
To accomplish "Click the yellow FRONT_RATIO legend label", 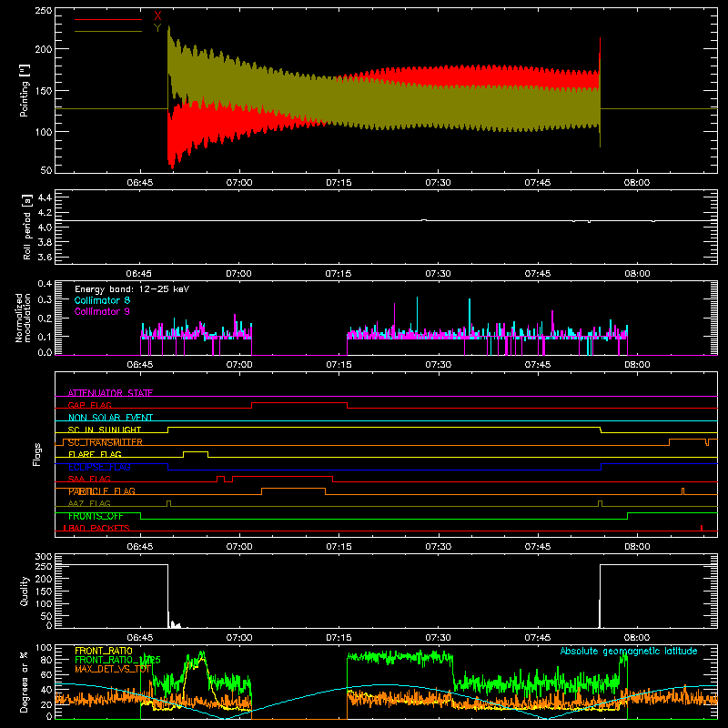I will click(x=104, y=651).
